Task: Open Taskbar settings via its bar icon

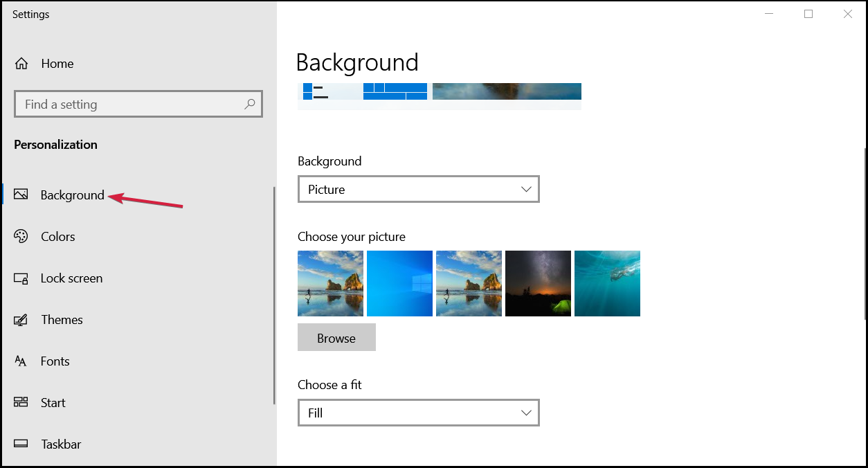Action: [x=21, y=444]
